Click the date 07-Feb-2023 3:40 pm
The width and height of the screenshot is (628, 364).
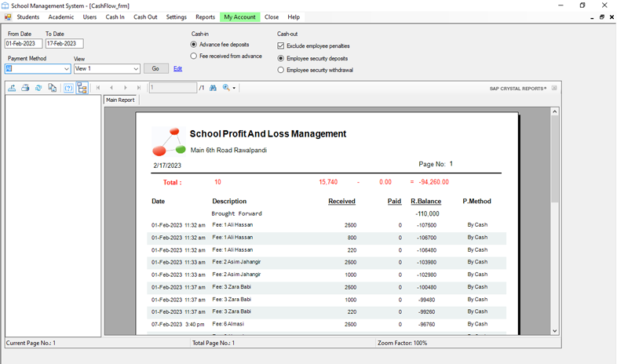pos(178,324)
